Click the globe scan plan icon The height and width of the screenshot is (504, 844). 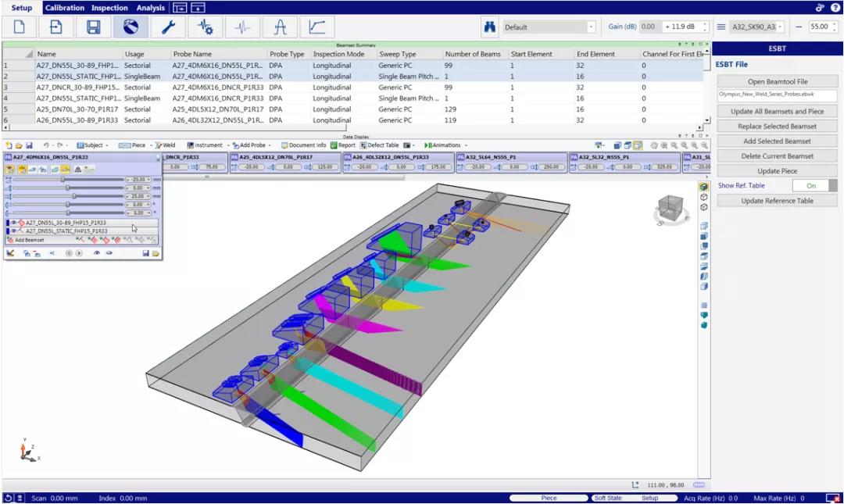(x=131, y=27)
